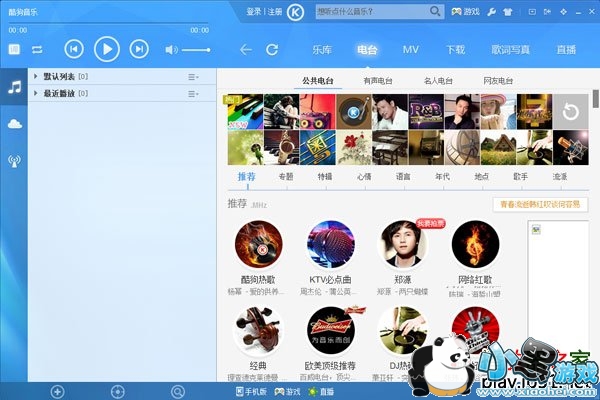This screenshot has width=600, height=400.
Task: Play the 网络红歌 station icon
Action: tap(475, 244)
